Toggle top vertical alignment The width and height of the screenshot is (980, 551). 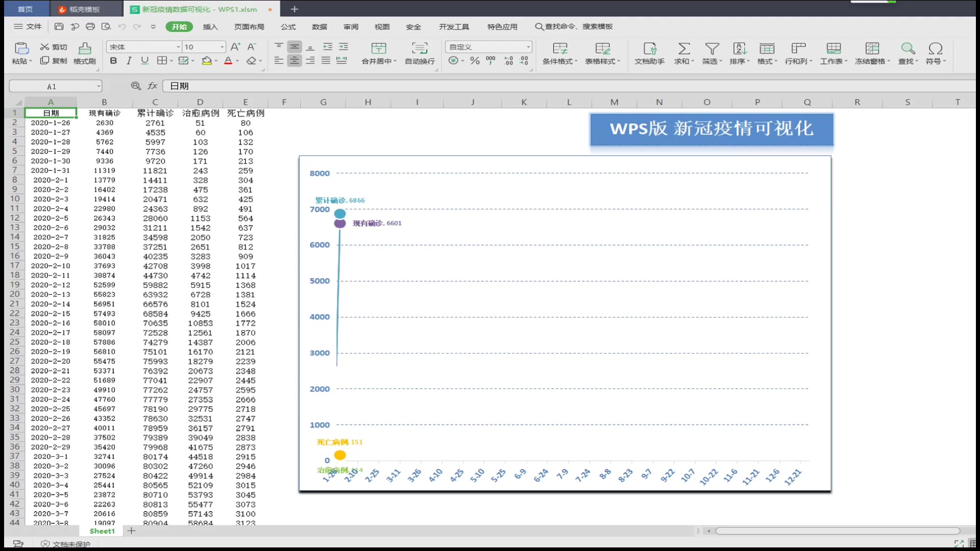pyautogui.click(x=279, y=46)
